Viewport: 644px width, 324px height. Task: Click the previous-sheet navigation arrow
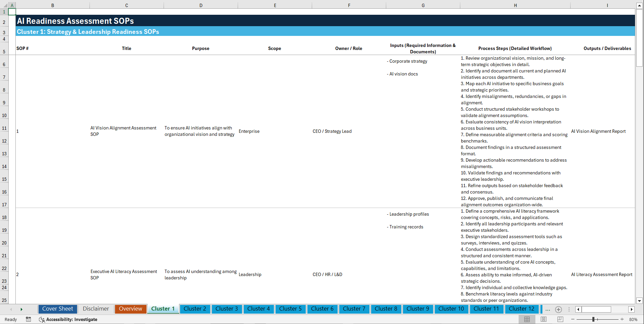coord(11,309)
